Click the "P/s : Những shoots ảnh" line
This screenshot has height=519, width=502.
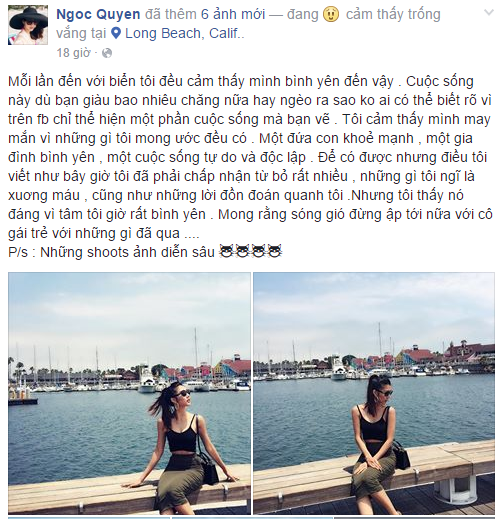coord(111,252)
